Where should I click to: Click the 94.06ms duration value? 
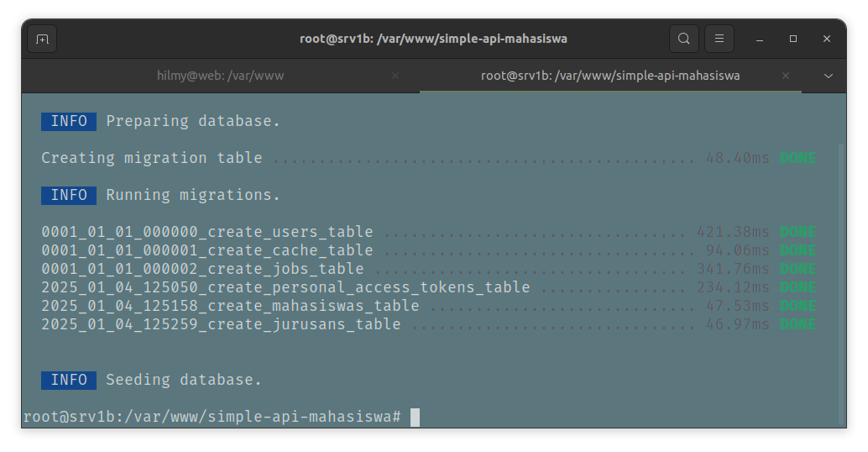pyautogui.click(x=737, y=250)
